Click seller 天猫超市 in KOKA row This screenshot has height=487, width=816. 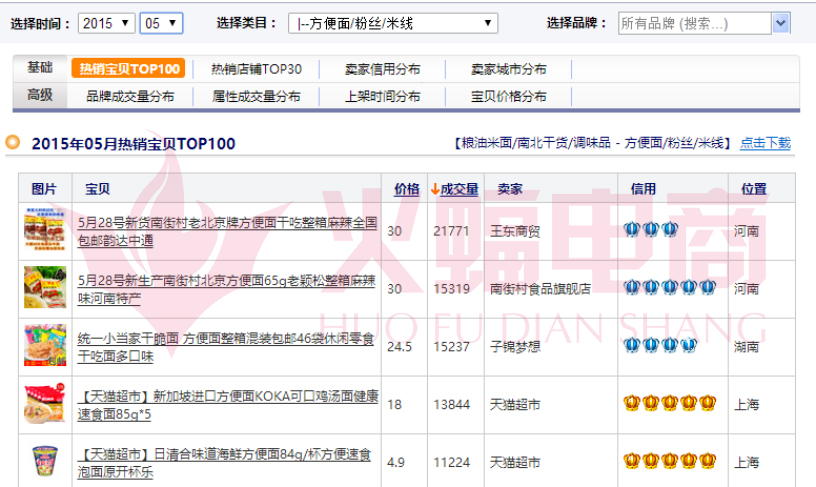(x=515, y=404)
